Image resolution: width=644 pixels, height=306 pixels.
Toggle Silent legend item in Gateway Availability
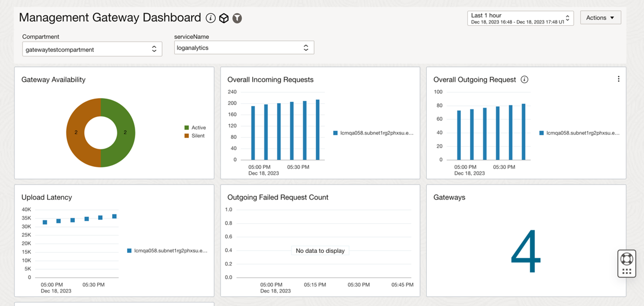195,136
